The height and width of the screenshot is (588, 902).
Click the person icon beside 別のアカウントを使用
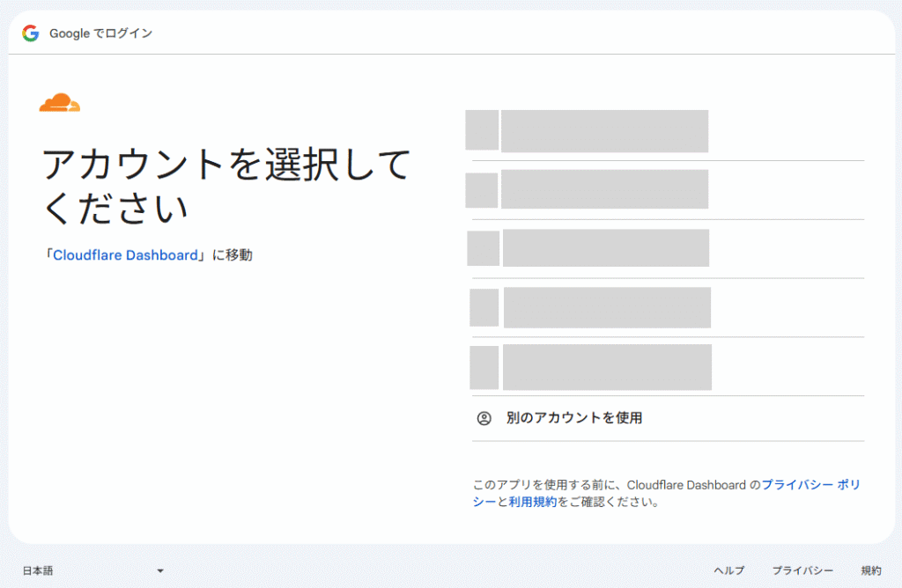[484, 418]
